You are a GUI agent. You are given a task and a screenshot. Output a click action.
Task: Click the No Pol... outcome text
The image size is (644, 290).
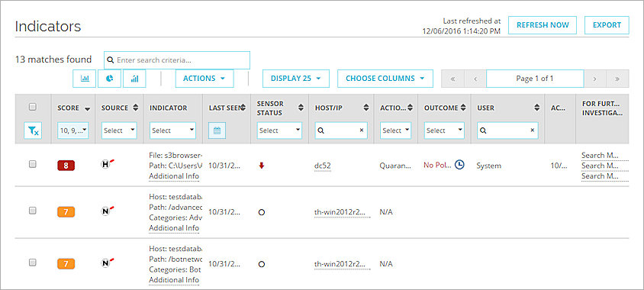(x=437, y=165)
